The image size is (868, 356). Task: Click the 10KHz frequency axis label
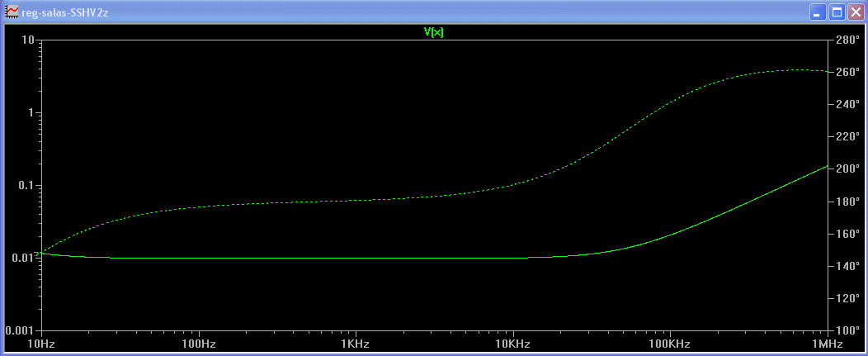[x=513, y=343]
